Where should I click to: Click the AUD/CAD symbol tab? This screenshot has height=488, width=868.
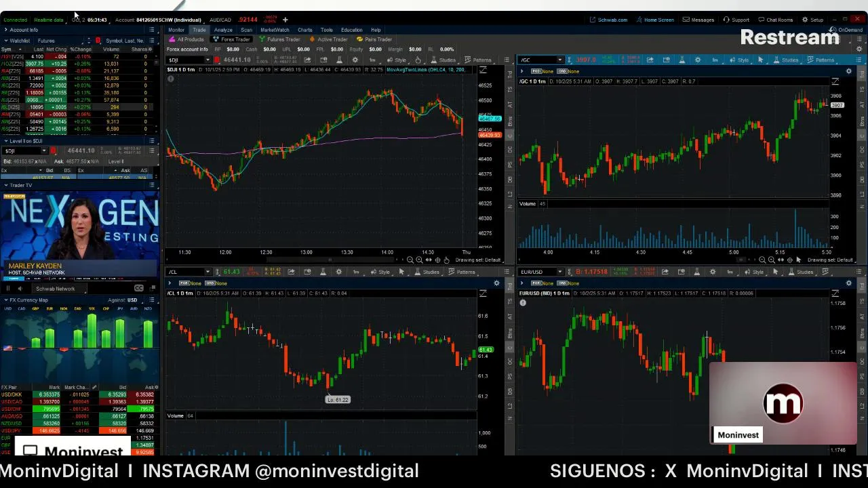(x=220, y=20)
